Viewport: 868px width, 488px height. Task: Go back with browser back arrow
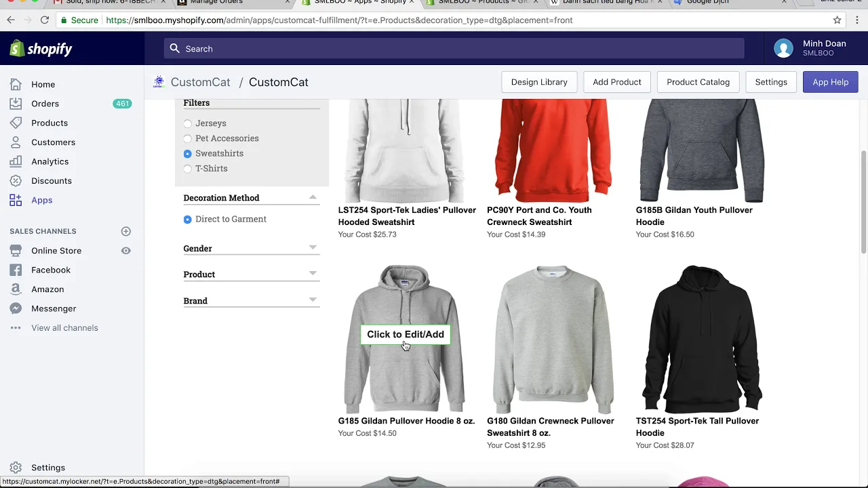(11, 20)
